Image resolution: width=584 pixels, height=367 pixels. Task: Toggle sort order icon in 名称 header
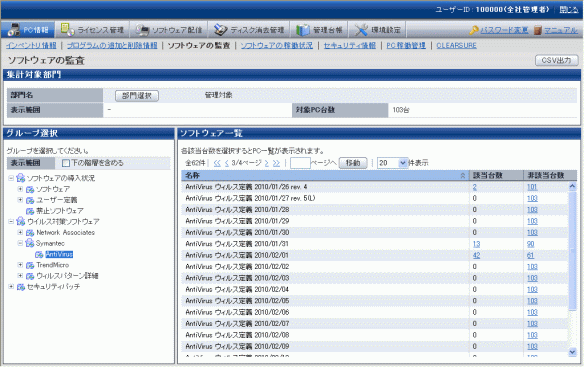[463, 175]
